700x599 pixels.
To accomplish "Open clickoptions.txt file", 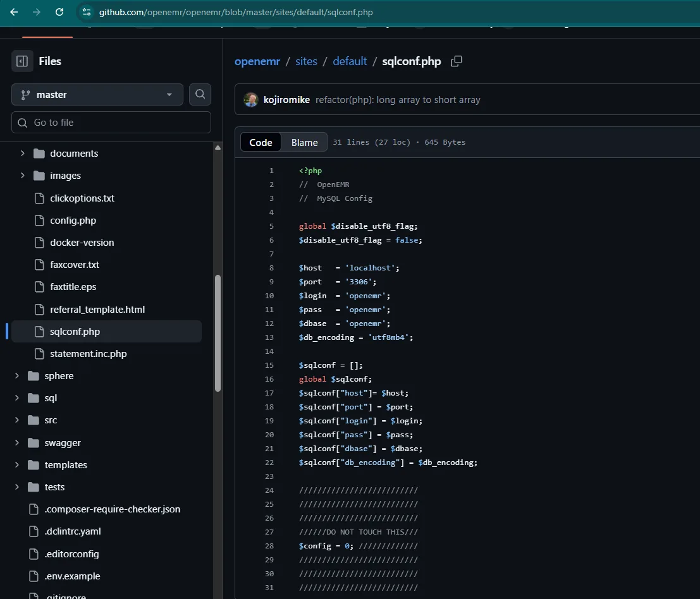I will click(82, 198).
